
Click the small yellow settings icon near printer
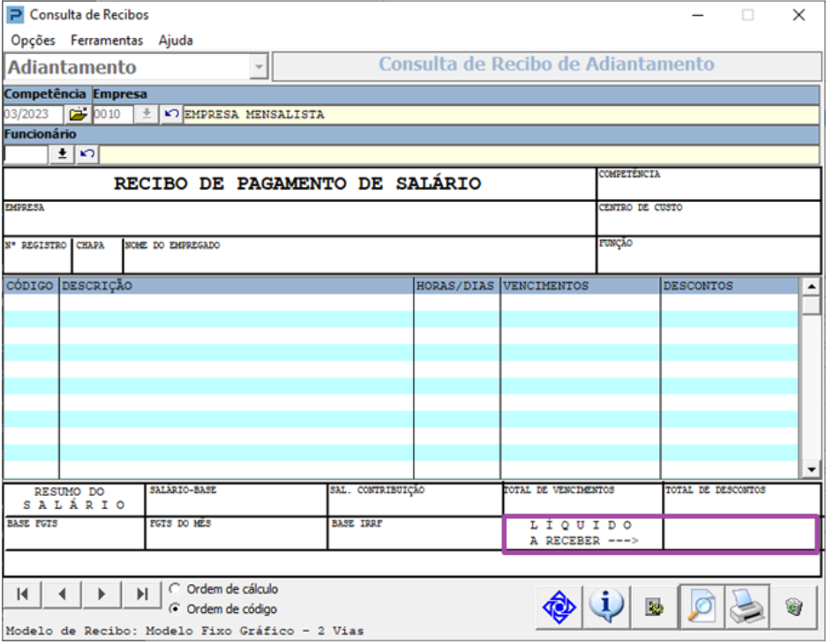[654, 608]
